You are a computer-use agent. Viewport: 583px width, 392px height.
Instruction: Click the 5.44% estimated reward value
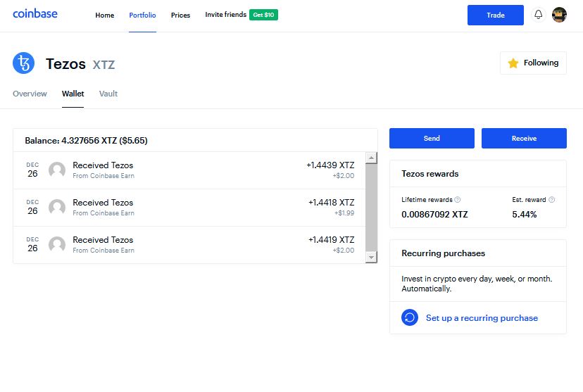(525, 215)
